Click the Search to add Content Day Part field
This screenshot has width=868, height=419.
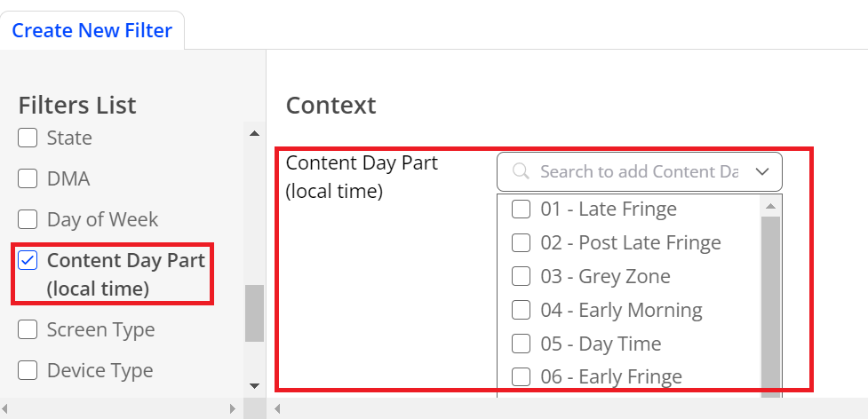[x=640, y=172]
